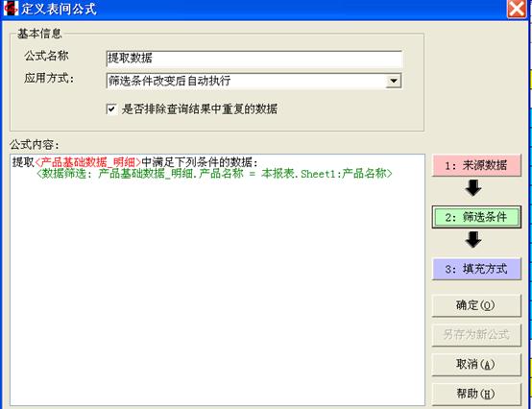
Task: Click the 帮助(H) button
Action: [476, 394]
